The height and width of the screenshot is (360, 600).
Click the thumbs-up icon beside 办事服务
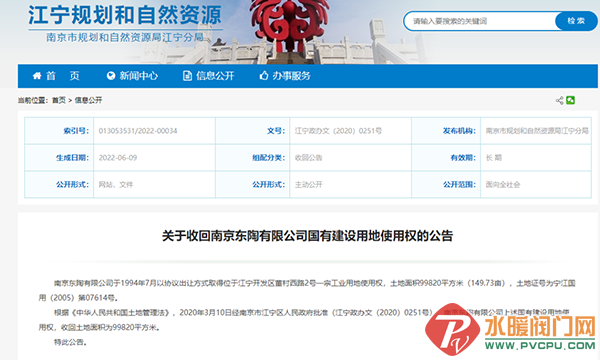tap(264, 75)
